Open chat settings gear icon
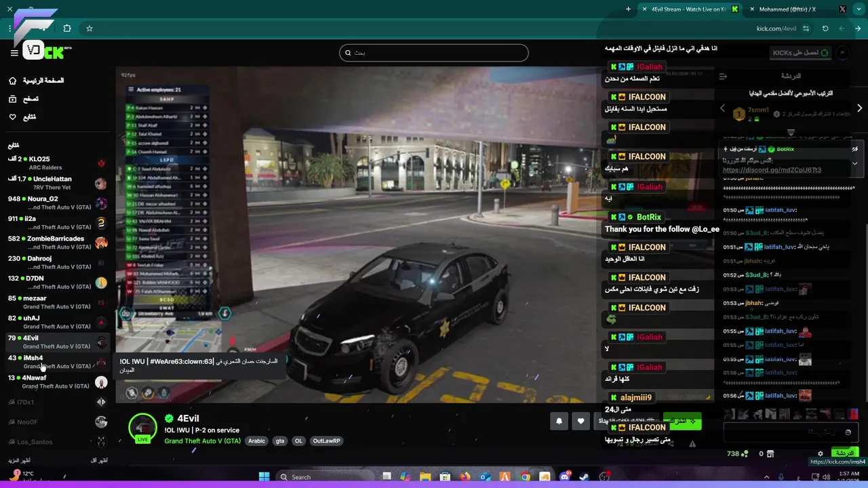 (x=820, y=453)
